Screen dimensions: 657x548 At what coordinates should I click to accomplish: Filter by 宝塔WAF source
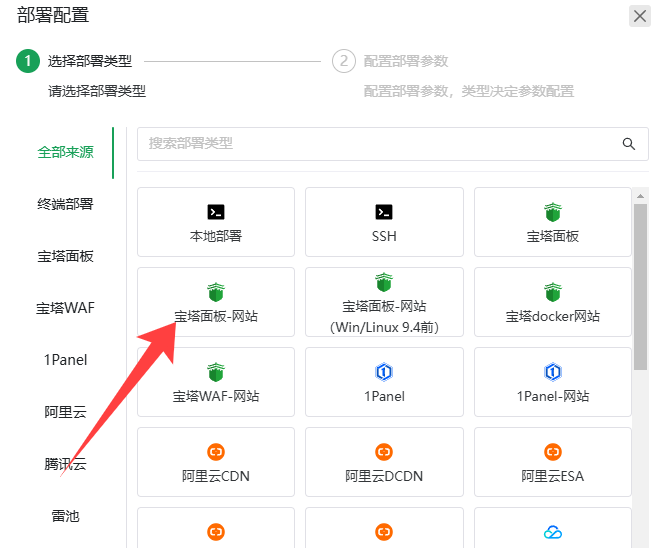click(x=66, y=308)
